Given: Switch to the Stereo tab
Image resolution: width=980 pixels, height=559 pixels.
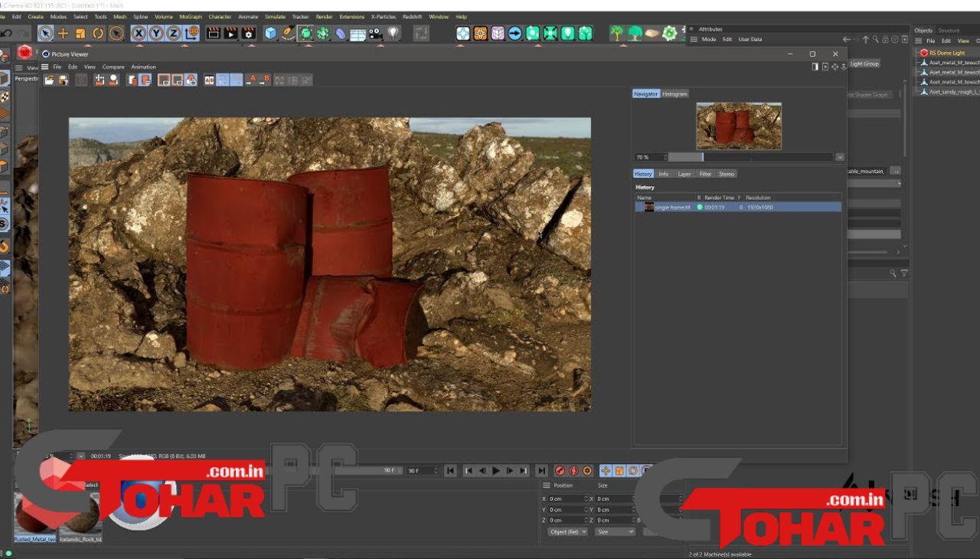Looking at the screenshot, I should (727, 174).
